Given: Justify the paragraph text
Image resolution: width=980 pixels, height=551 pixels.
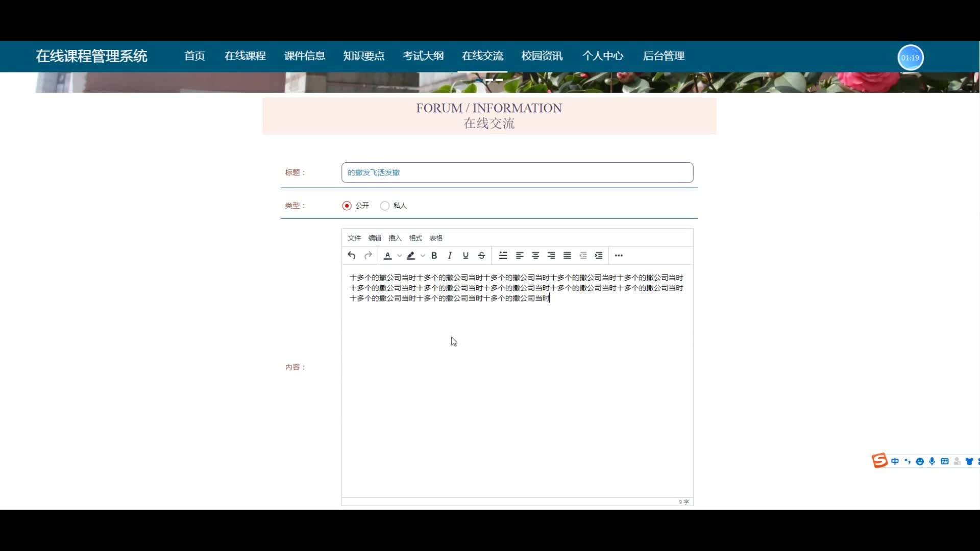Looking at the screenshot, I should click(567, 256).
